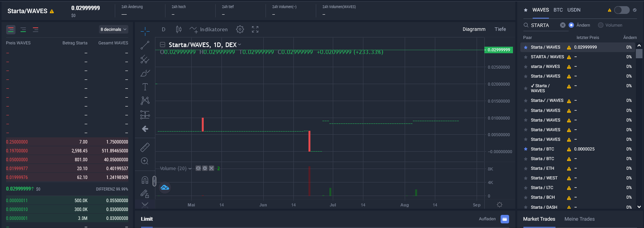Switch to the Tiefe tab
The width and height of the screenshot is (644, 228).
point(500,29)
